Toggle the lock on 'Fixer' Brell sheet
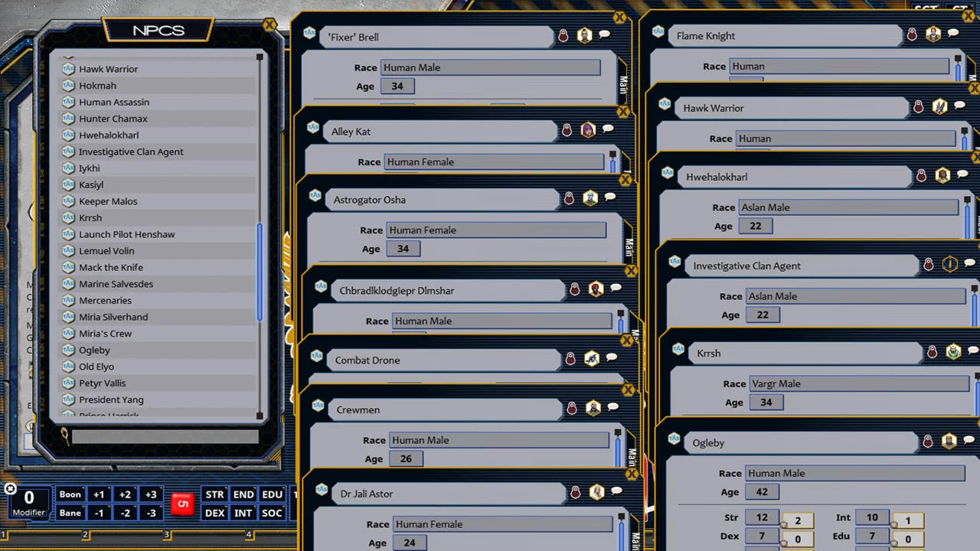The width and height of the screenshot is (980, 551). 563,35
